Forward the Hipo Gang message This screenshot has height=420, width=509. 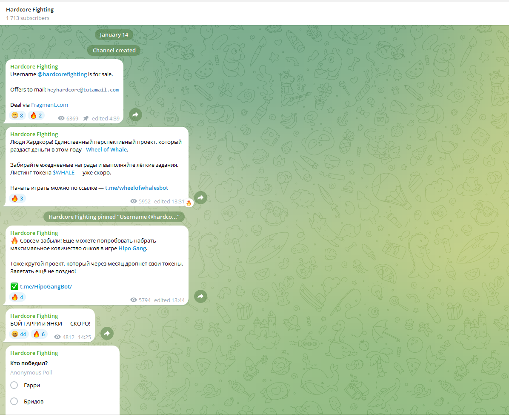200,296
